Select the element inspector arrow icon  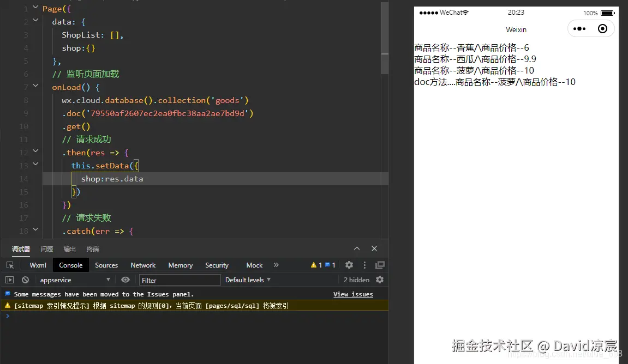10,265
